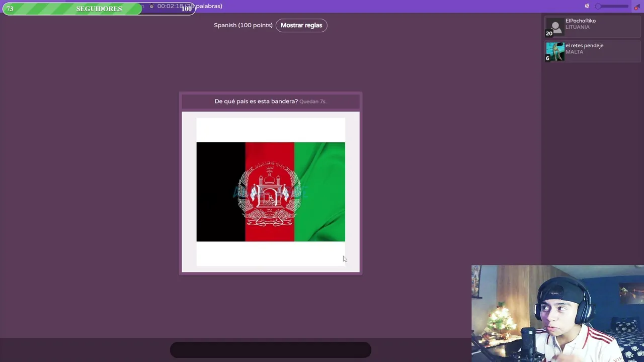Screen dimensions: 644x362
Task: Click the question De qué país es esta bandera?
Action: coord(256,101)
